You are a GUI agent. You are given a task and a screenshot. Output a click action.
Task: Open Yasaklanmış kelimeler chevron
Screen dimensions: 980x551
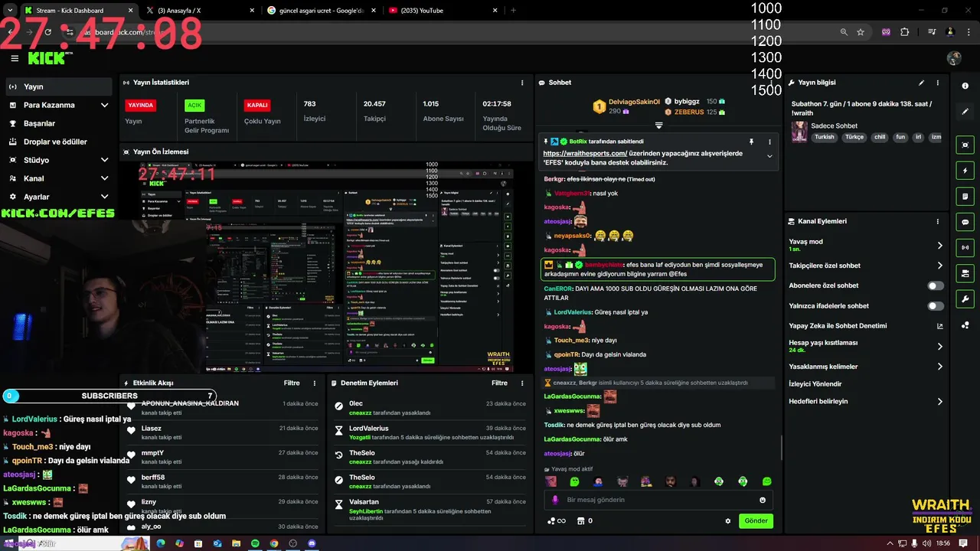pos(939,367)
